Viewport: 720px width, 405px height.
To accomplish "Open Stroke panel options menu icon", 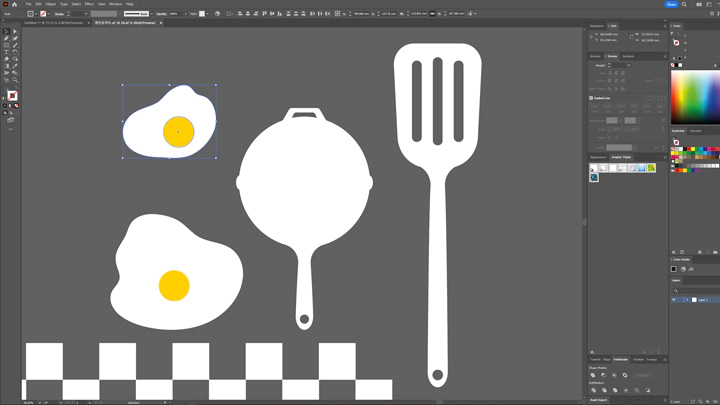I will 664,56.
